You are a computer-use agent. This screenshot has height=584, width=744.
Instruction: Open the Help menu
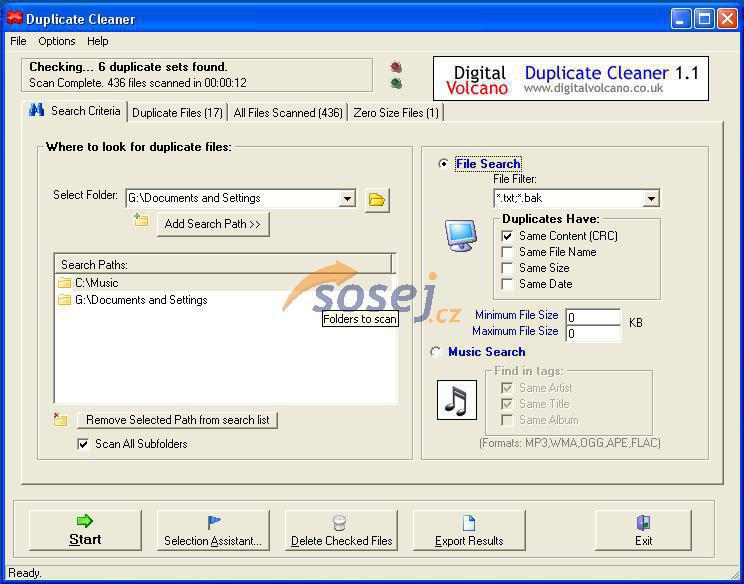(98, 41)
